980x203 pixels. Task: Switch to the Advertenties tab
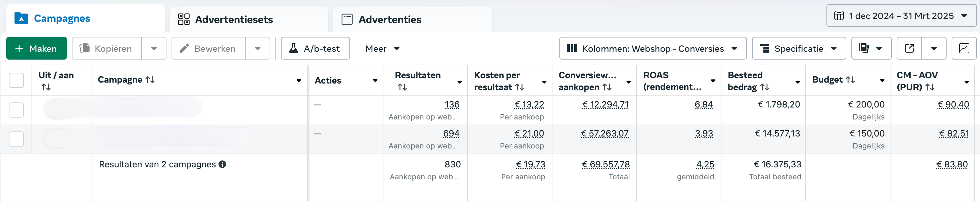pyautogui.click(x=412, y=20)
